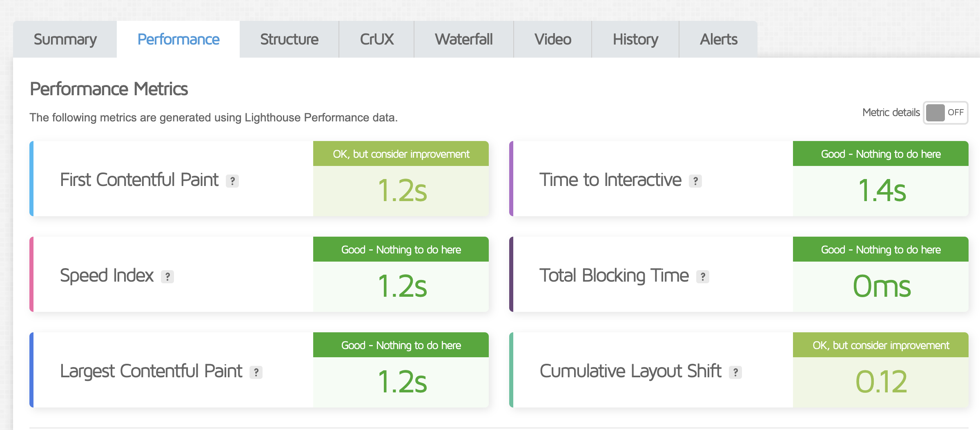
Task: Click the Total Blocking Time 0ms value
Action: click(881, 286)
